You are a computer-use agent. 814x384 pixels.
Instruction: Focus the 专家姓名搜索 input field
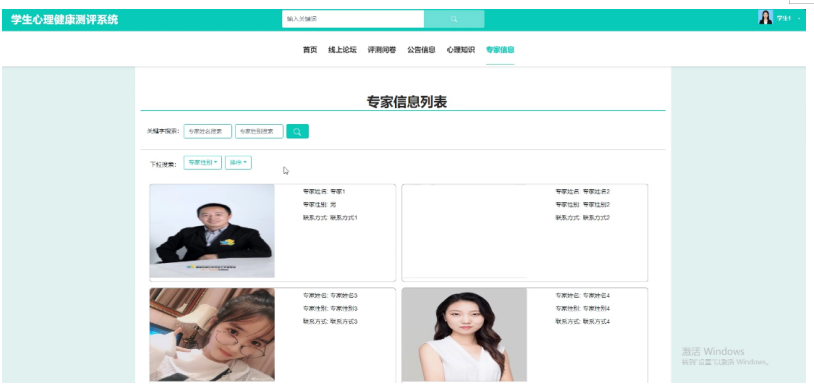coord(208,131)
